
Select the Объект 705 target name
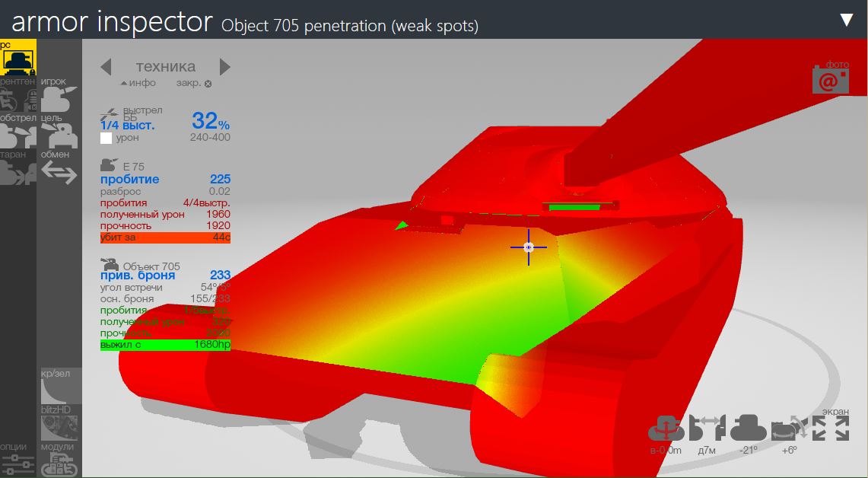pyautogui.click(x=151, y=266)
